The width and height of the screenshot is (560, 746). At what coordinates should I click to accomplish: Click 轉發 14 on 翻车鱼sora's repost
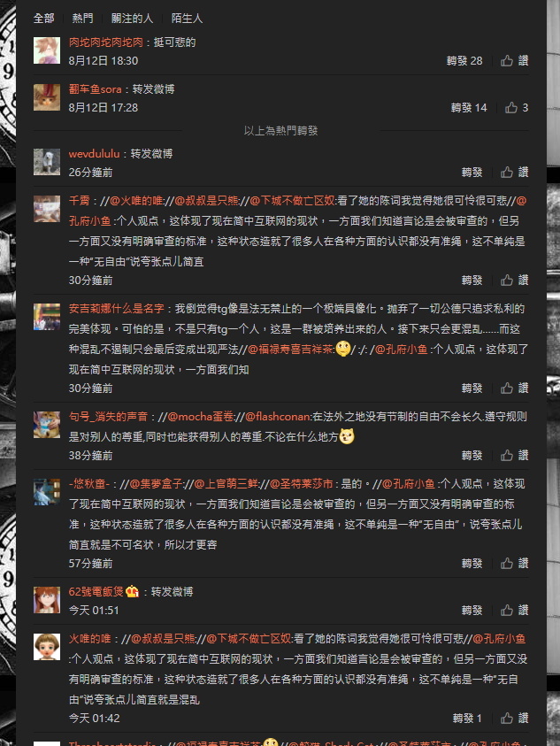tap(469, 108)
